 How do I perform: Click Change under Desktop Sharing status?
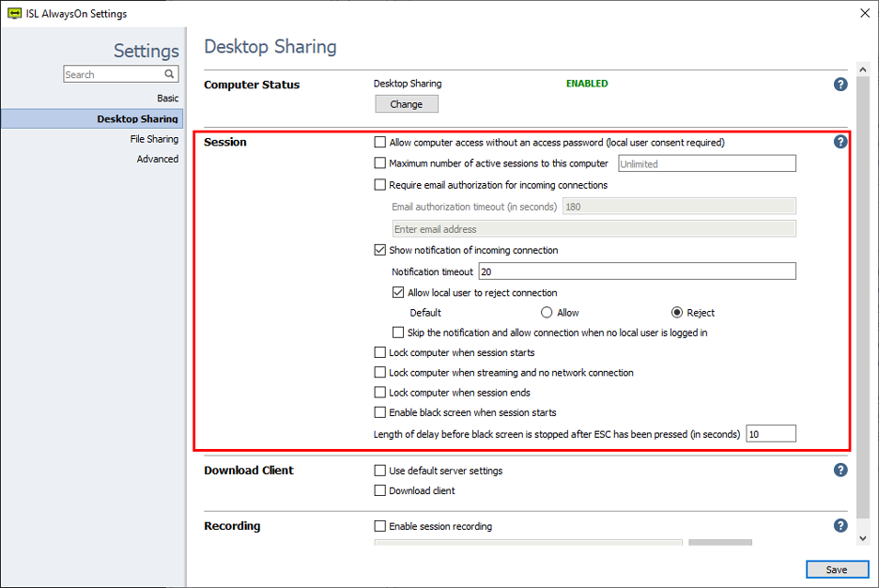[406, 103]
